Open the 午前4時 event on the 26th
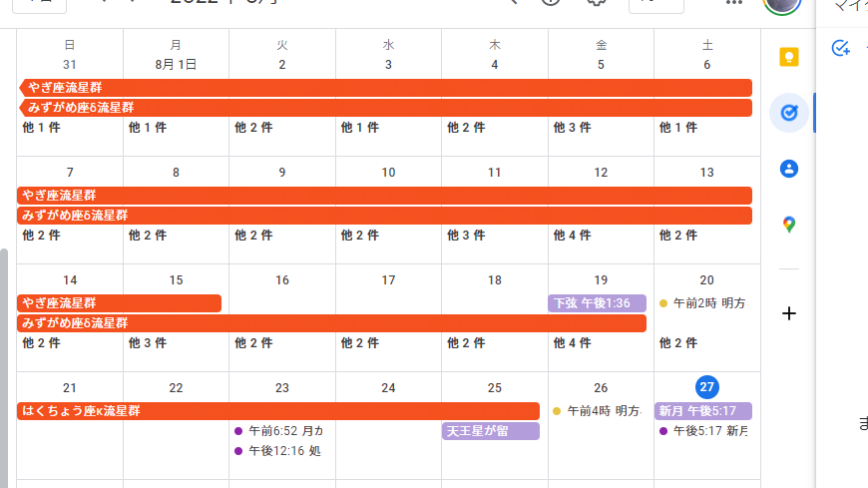The image size is (868, 488). click(x=602, y=411)
